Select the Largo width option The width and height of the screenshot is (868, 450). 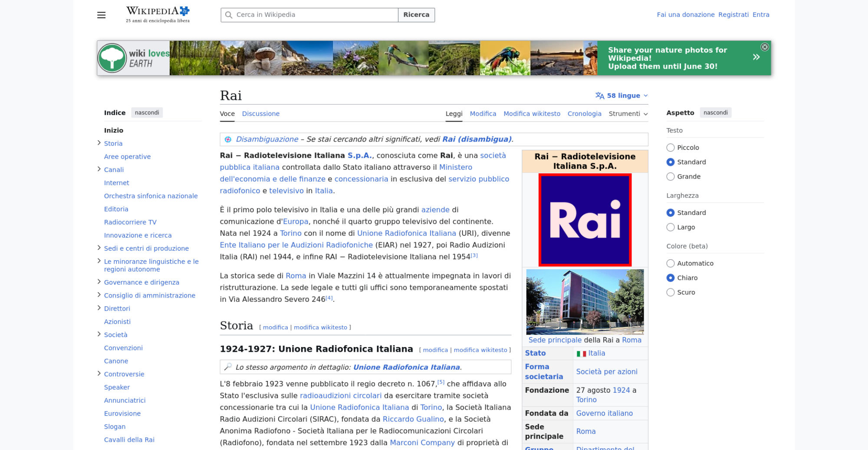671,227
